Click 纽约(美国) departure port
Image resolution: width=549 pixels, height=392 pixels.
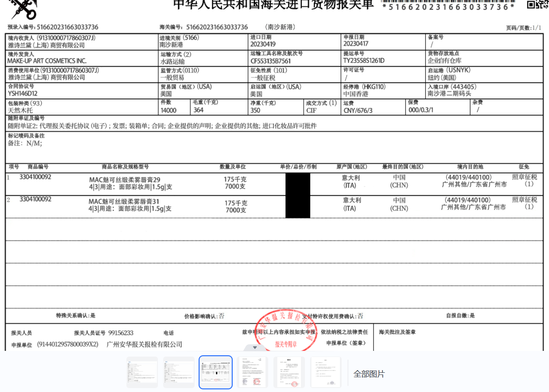pos(442,77)
